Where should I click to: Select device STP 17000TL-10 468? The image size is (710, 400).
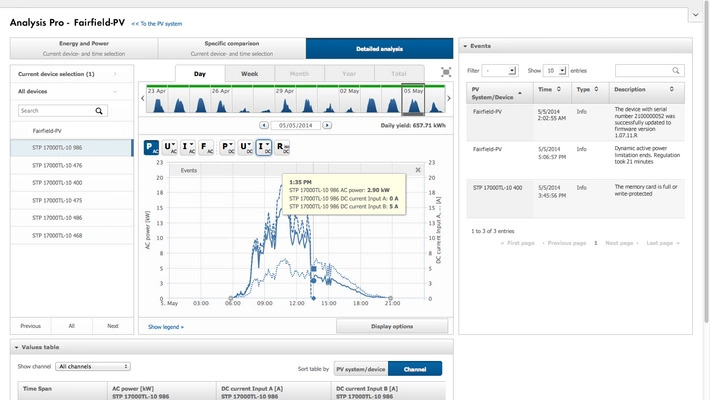click(72, 236)
